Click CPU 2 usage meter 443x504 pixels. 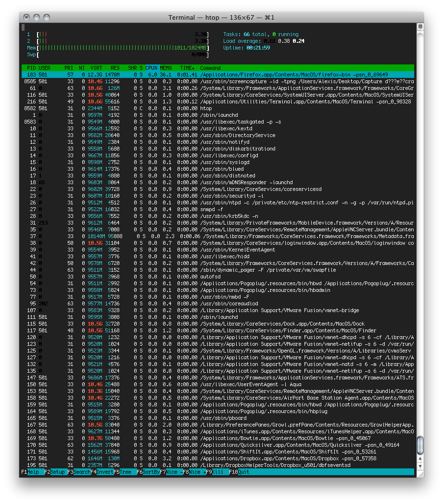point(118,41)
